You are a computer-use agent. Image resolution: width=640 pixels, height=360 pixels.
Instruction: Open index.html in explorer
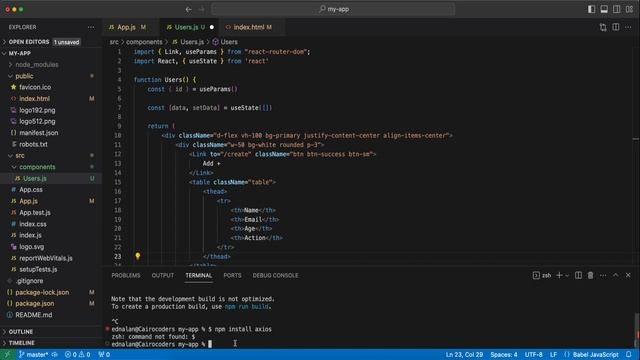click(34, 99)
